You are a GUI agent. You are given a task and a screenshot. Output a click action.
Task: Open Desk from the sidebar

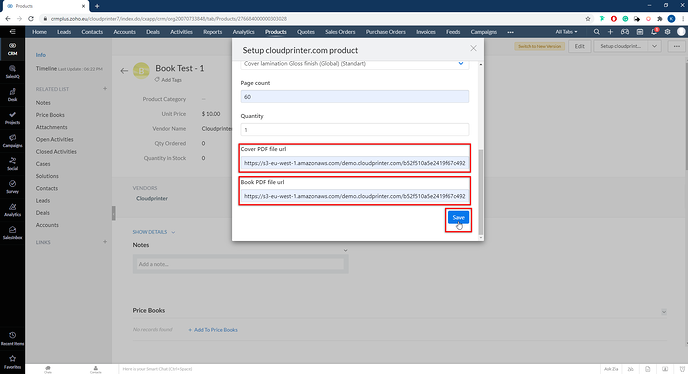[x=12, y=95]
